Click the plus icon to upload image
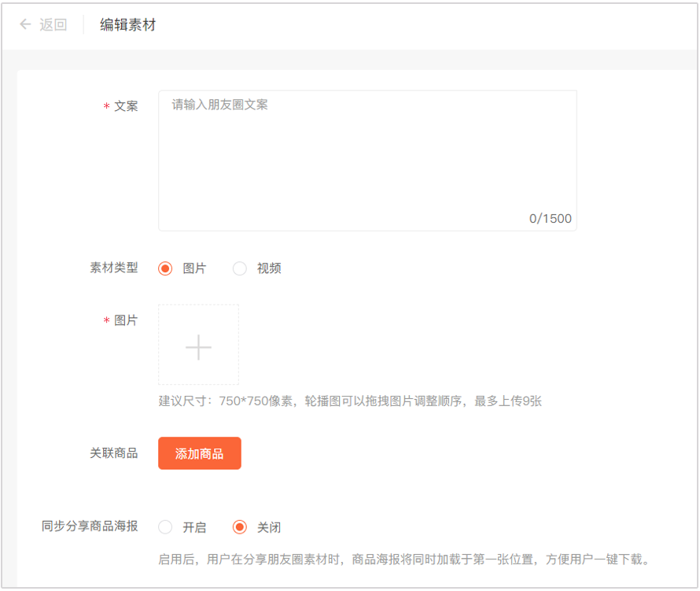 click(198, 346)
